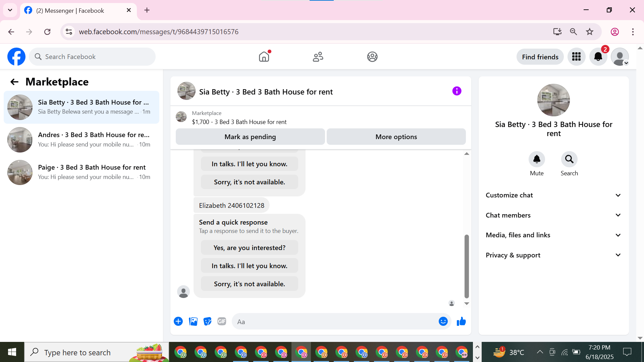
Task: Choose a GIF
Action: 222,321
